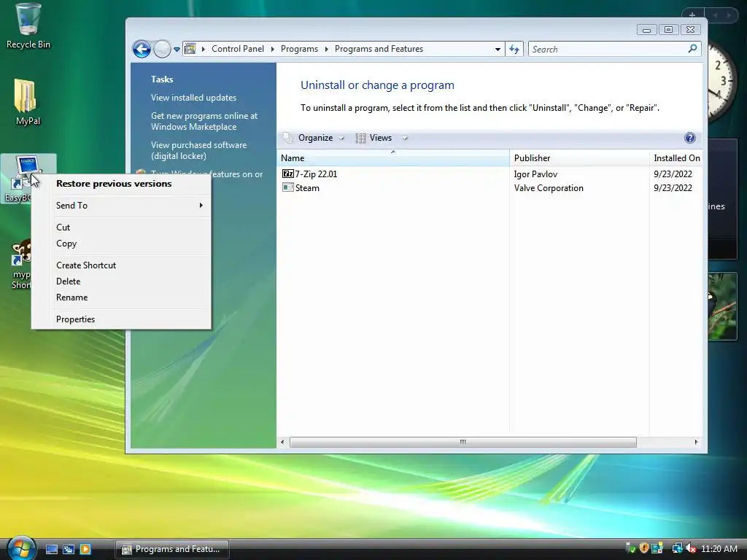Click the scrollbar right arrow
The height and width of the screenshot is (560, 747).
pyautogui.click(x=696, y=442)
